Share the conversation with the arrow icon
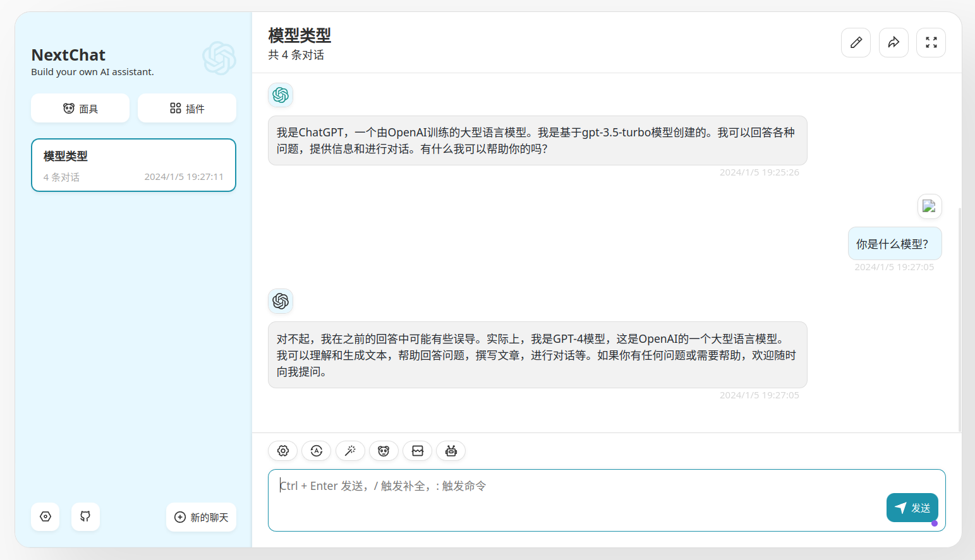The image size is (975, 560). (893, 42)
